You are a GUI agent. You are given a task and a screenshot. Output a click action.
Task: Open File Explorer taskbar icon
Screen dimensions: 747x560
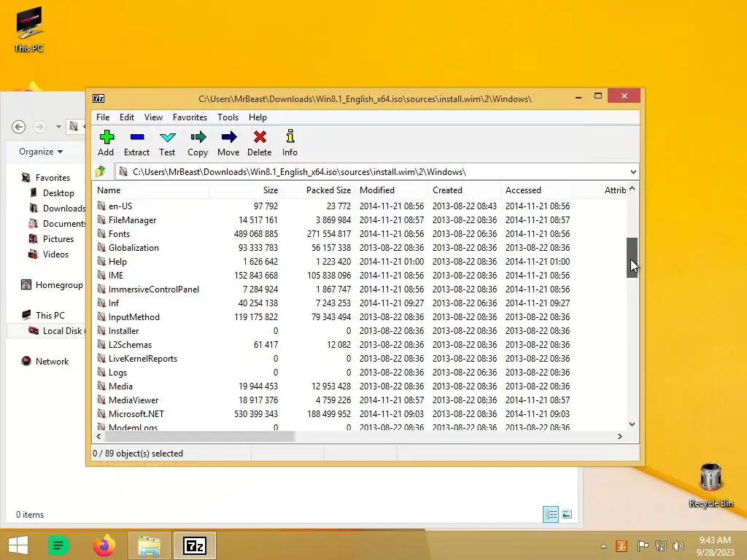click(x=149, y=545)
